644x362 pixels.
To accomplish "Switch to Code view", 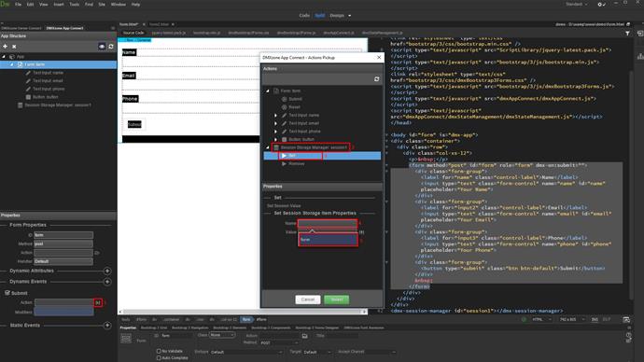I will (304, 16).
